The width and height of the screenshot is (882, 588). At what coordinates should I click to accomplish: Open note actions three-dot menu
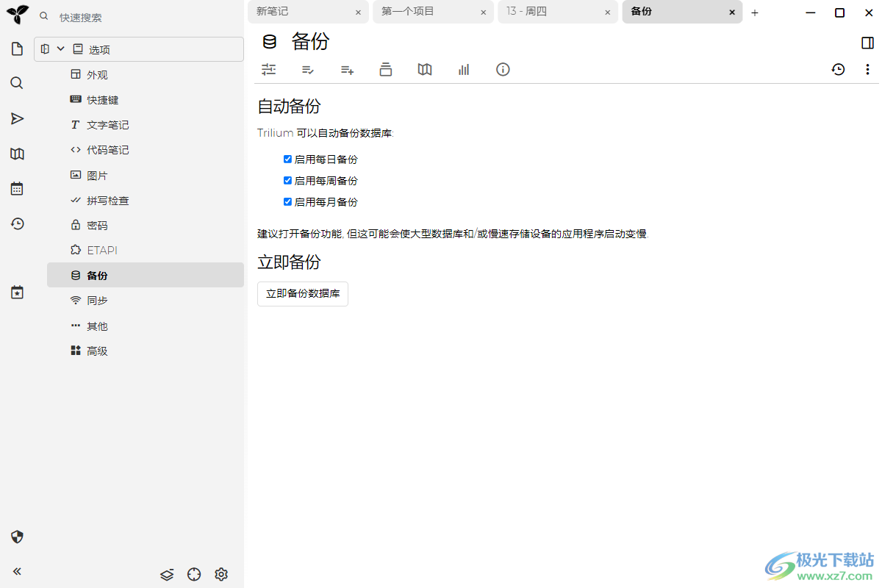tap(867, 69)
